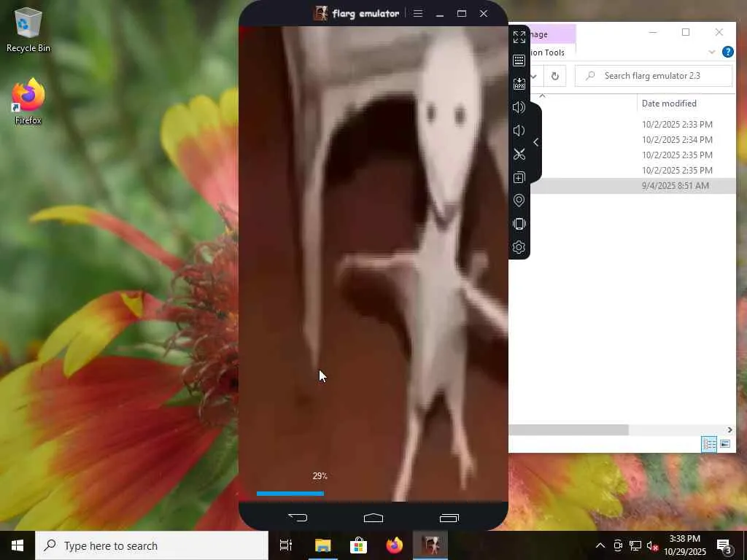Open Task View on taskbar
This screenshot has height=560, width=747.
pyautogui.click(x=285, y=545)
